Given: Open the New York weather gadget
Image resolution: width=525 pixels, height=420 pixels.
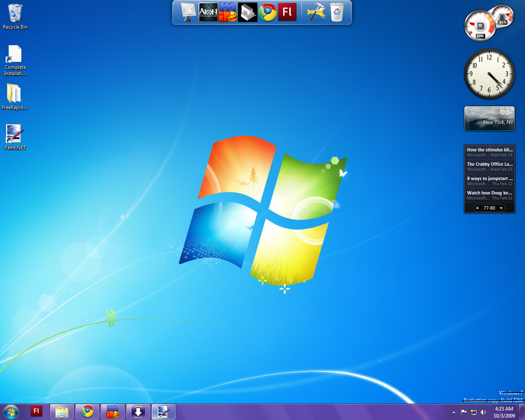Looking at the screenshot, I should click(489, 119).
